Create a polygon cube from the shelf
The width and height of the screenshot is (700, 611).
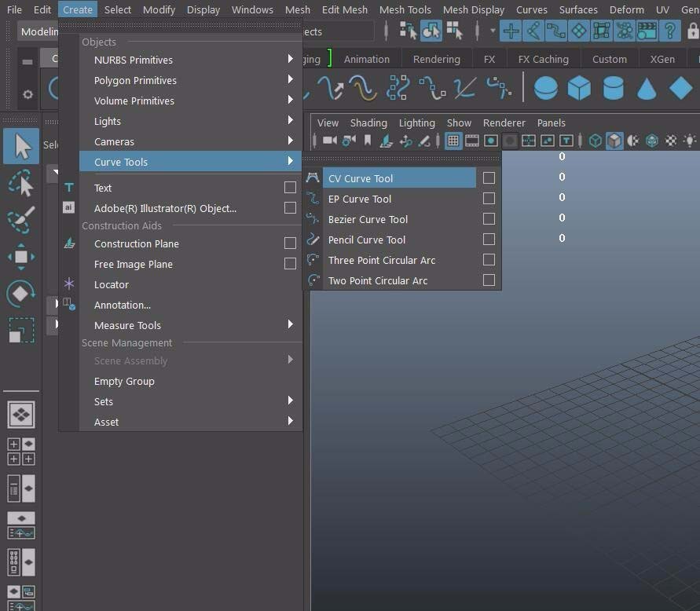[579, 88]
